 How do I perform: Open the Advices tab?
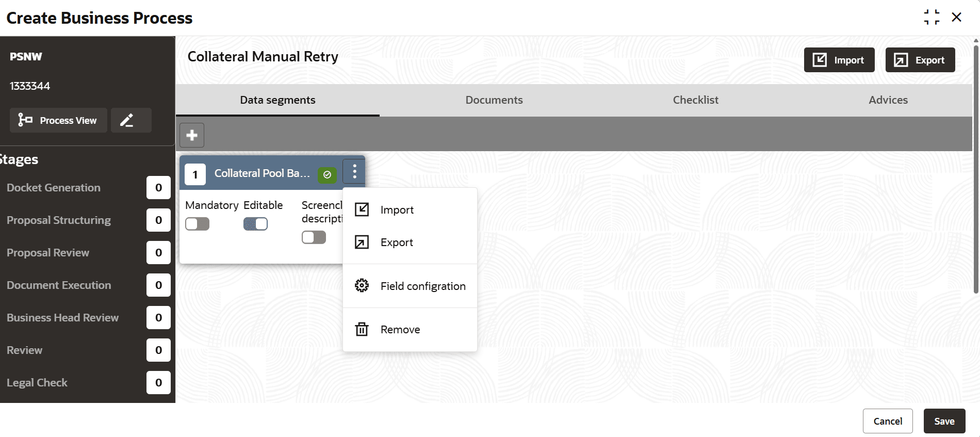point(888,100)
